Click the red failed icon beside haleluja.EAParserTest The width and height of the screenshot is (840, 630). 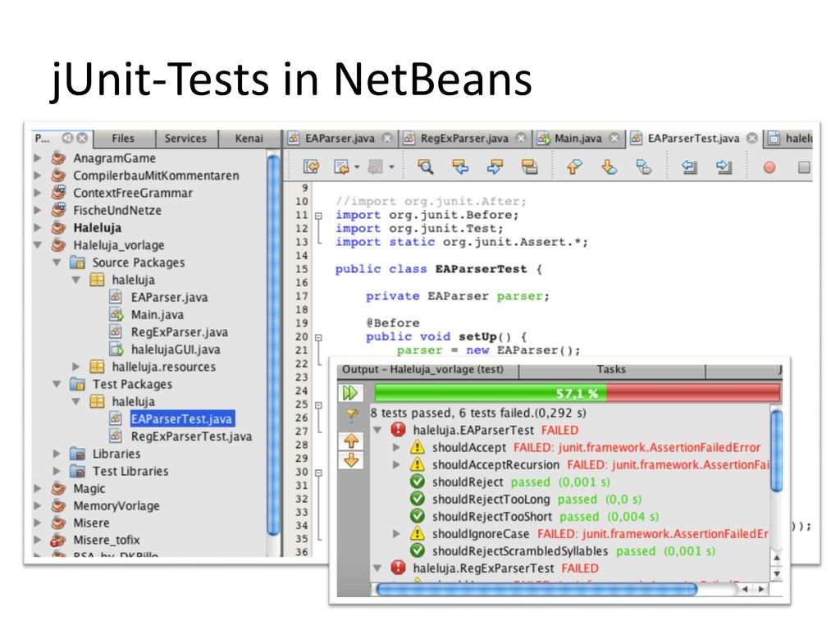(x=398, y=430)
